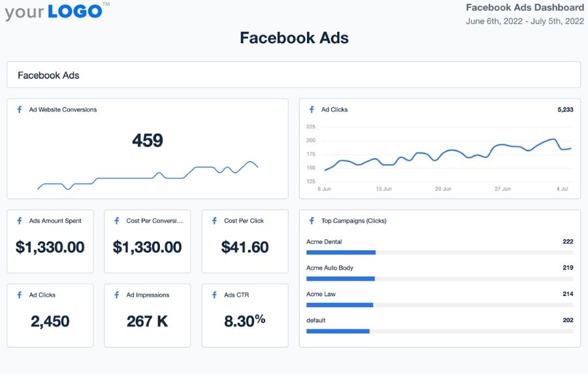Click the 200 y-axis label
The height and width of the screenshot is (392, 588).
(x=311, y=140)
